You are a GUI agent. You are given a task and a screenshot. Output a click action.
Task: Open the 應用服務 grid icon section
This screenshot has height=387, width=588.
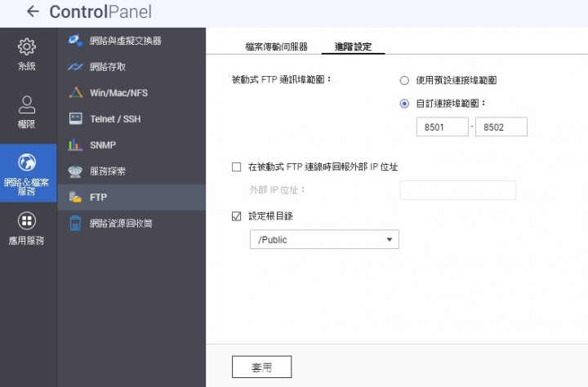point(27,220)
